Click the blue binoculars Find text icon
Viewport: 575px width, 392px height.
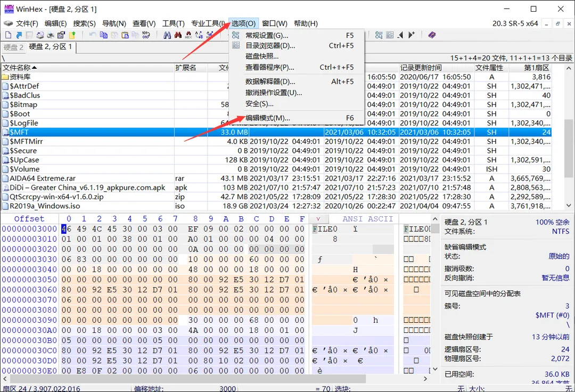click(167, 35)
